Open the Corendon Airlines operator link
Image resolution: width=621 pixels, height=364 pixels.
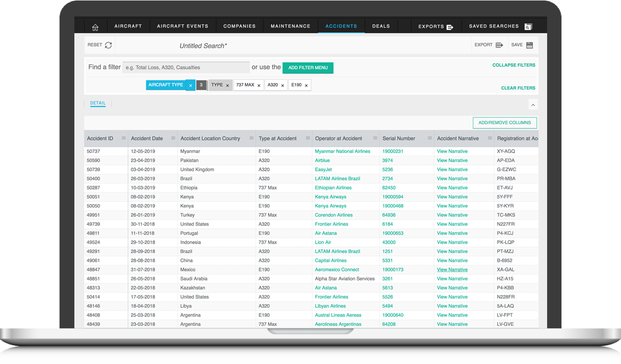334,215
